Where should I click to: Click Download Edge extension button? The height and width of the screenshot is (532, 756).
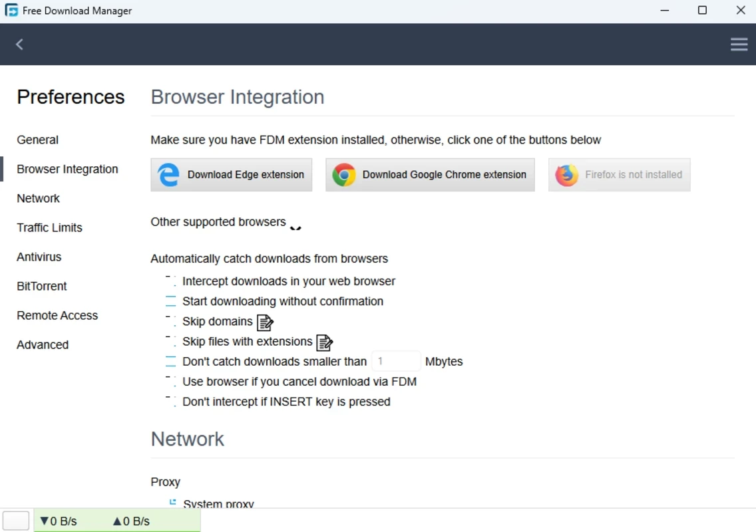tap(232, 175)
